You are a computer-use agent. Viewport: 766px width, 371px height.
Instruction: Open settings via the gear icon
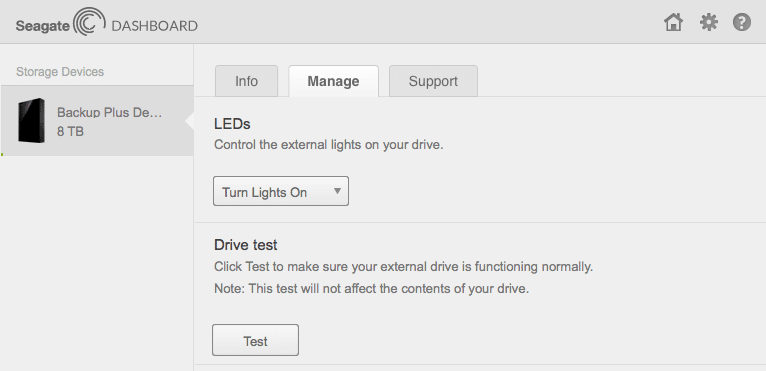(x=708, y=22)
